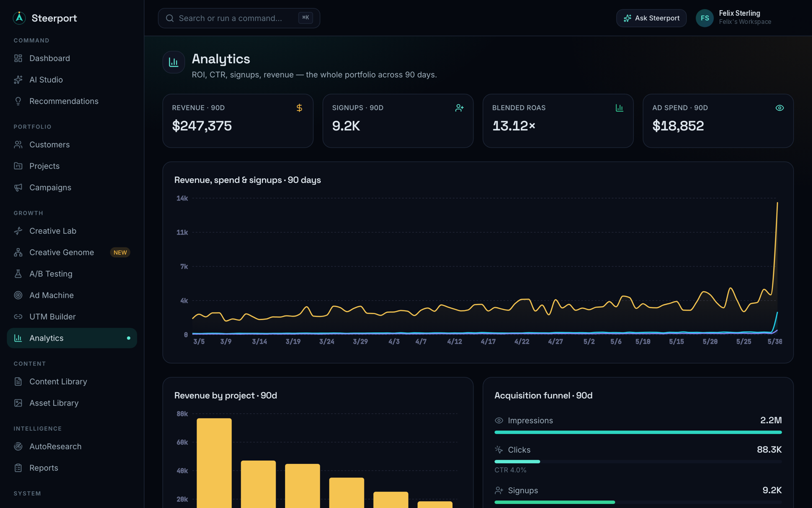Click the Recommendations lightbulb icon

tap(18, 101)
